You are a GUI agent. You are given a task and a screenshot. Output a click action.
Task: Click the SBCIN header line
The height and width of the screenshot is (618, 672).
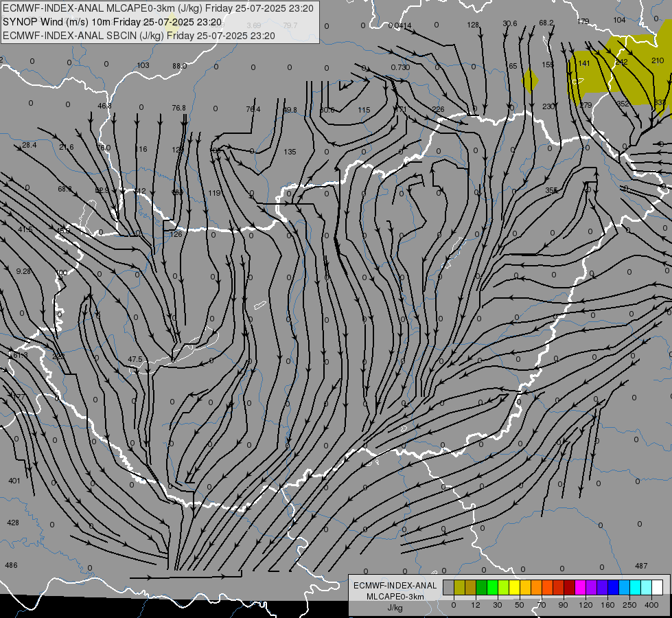point(139,36)
